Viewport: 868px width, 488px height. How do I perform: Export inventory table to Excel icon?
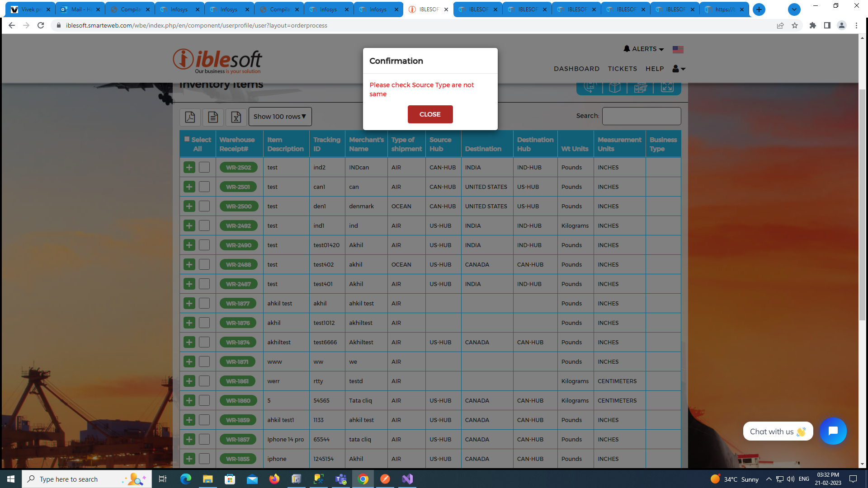(236, 117)
